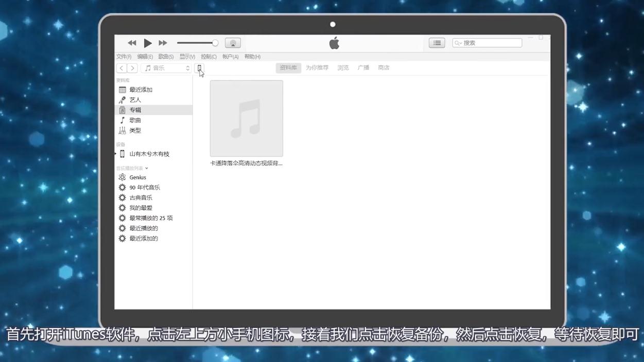Click gear icon beside 最常播放的 25 项
Image resolution: width=644 pixels, height=362 pixels.
click(x=122, y=218)
